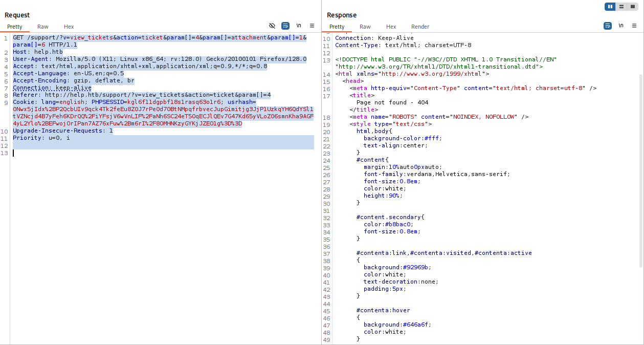Click the 'color:#b8bac0;' CSS line

[x=388, y=224]
